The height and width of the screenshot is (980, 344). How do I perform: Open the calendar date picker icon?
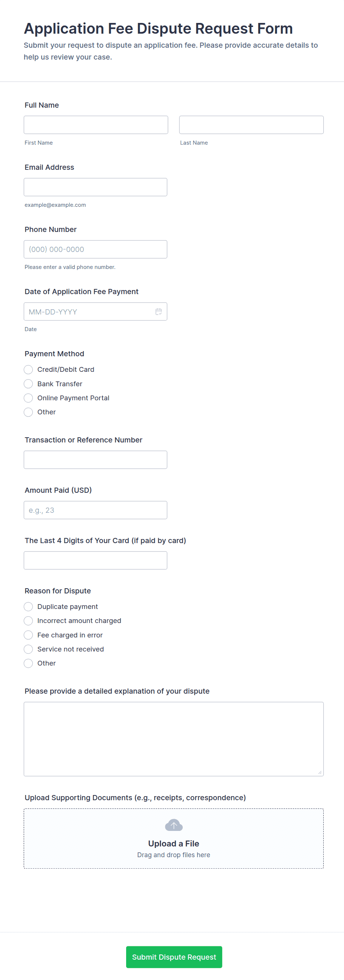tap(159, 311)
